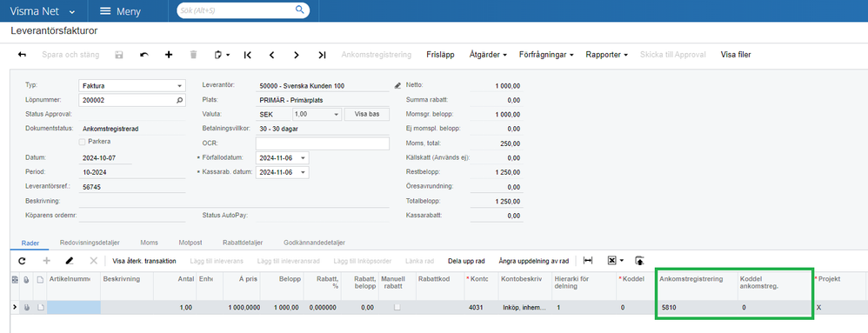
Task: Go to next record arrow
Action: 297,55
